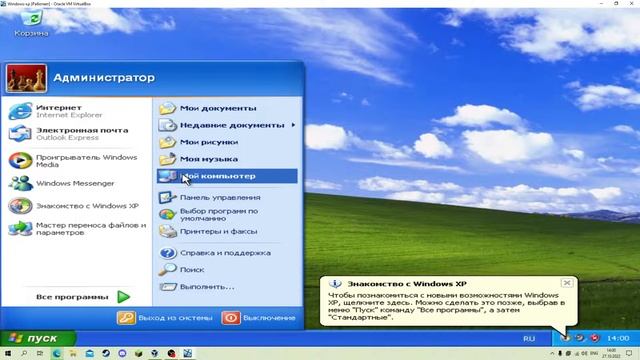Open Microsoft Edge on host taskbar
The image size is (640, 360).
(x=56, y=353)
